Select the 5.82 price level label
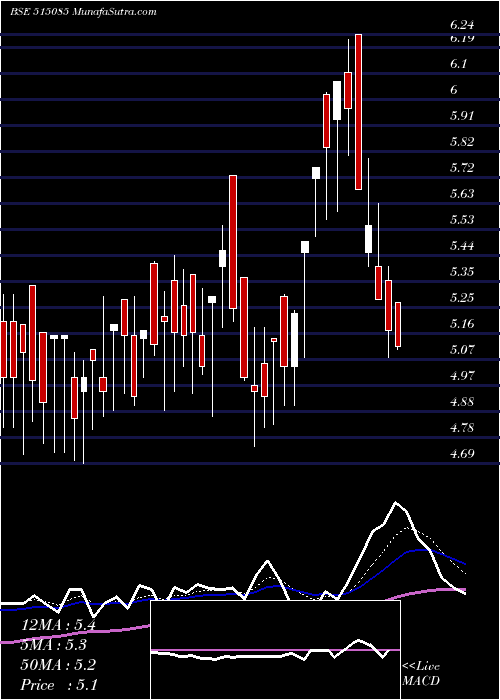 coord(462,142)
